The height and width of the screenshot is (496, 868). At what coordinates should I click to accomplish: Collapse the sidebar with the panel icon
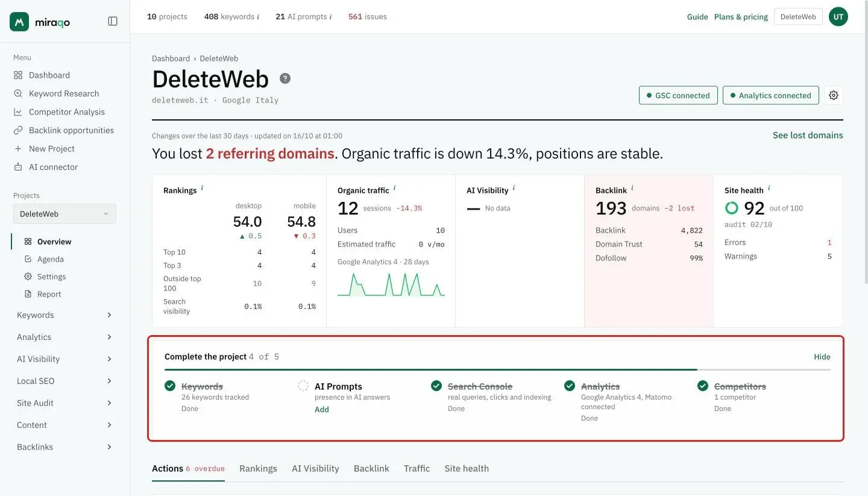click(x=113, y=21)
